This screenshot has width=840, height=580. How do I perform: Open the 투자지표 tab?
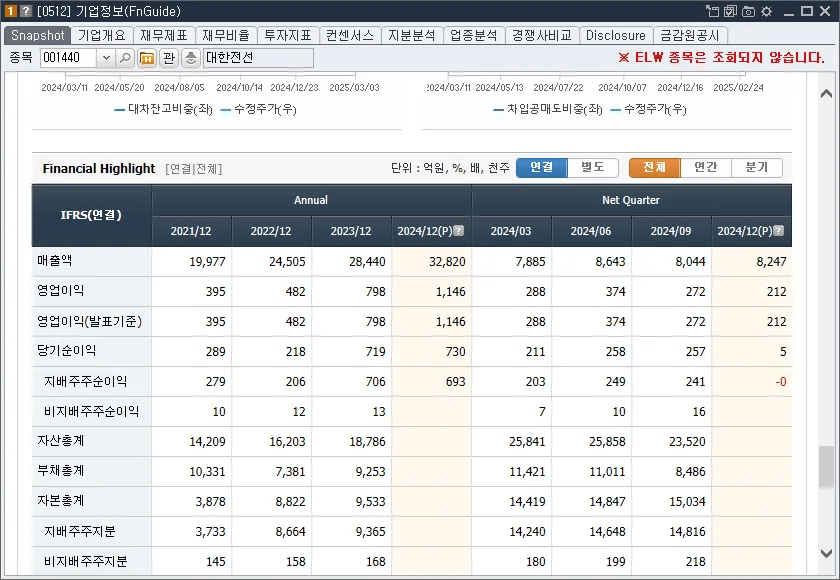click(288, 35)
